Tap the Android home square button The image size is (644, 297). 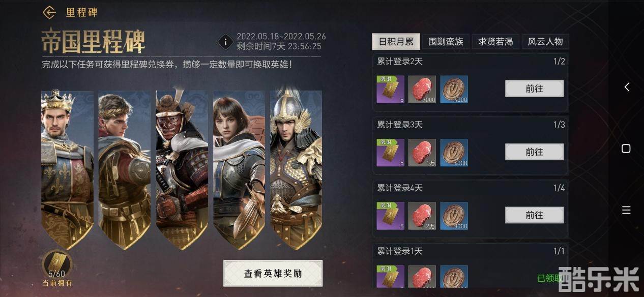click(x=626, y=148)
